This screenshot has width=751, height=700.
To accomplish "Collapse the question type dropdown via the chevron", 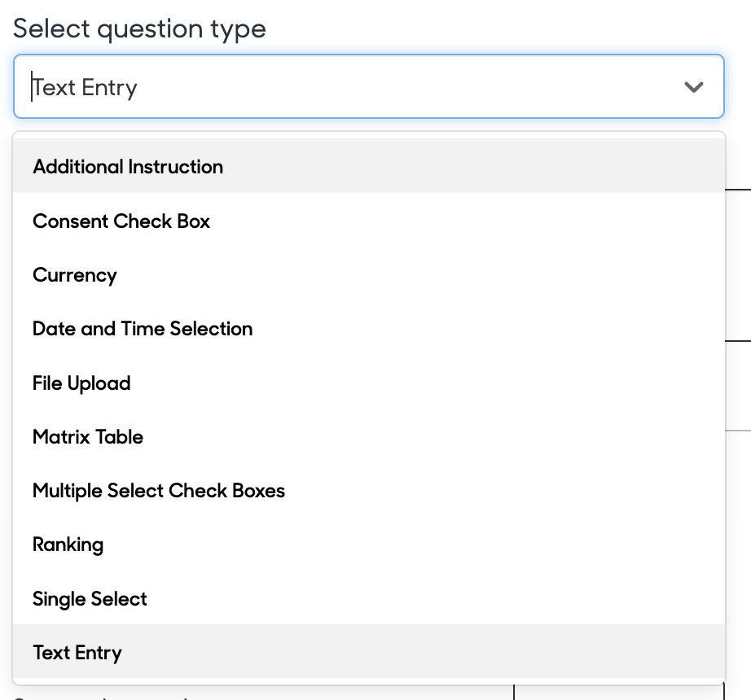I will (694, 86).
